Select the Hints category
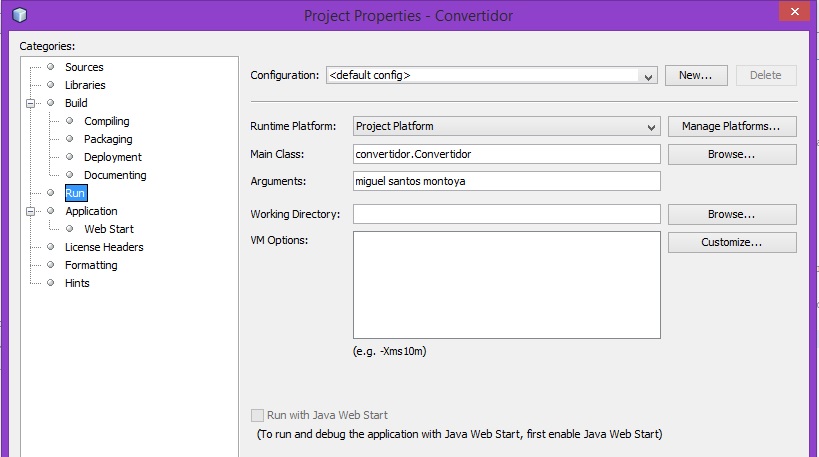Screen dimensions: 819x457 pos(77,283)
